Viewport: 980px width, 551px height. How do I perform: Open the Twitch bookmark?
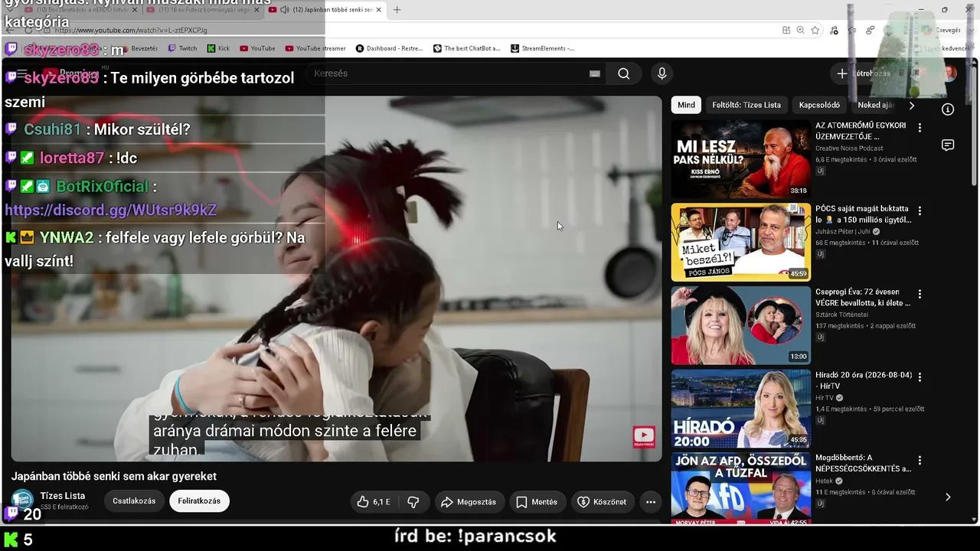pyautogui.click(x=182, y=48)
